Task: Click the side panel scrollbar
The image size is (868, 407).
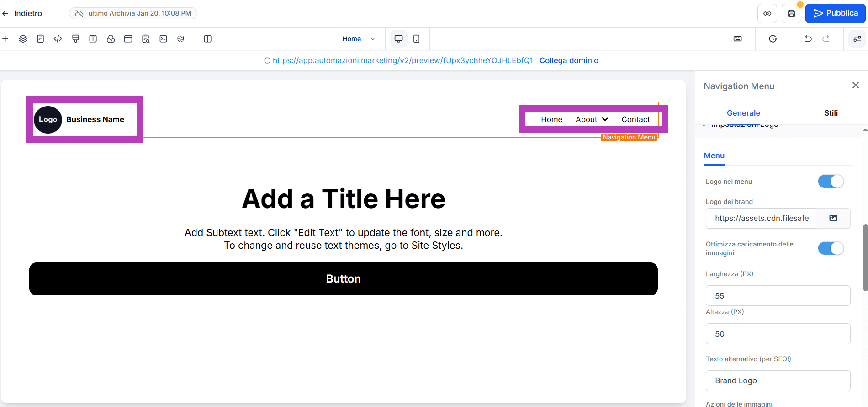Action: [865, 257]
